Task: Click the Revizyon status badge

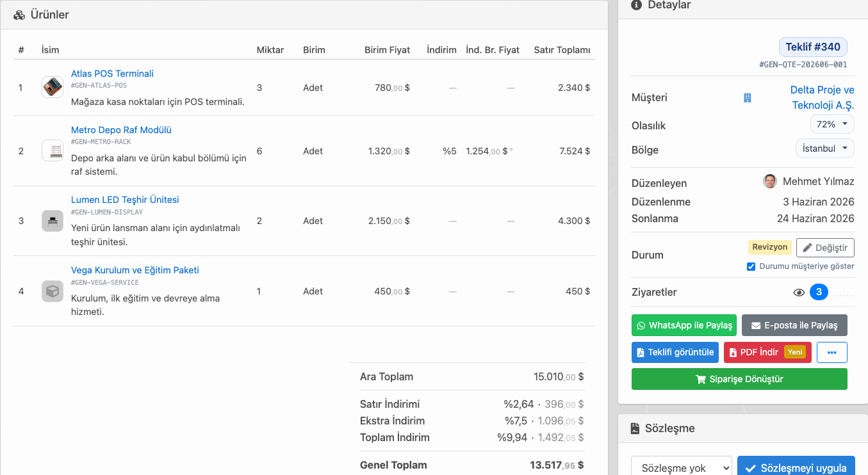Action: pos(770,247)
